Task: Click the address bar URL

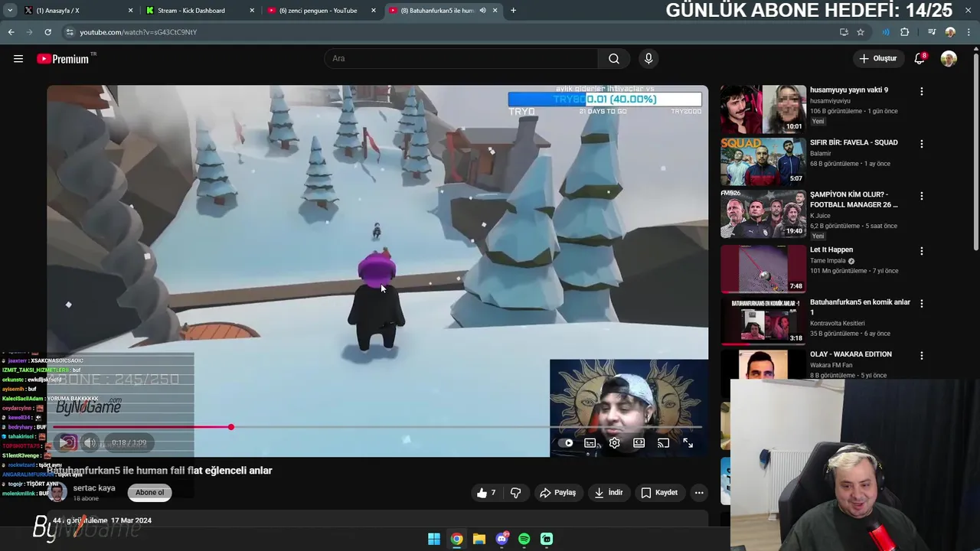Action: click(x=139, y=32)
